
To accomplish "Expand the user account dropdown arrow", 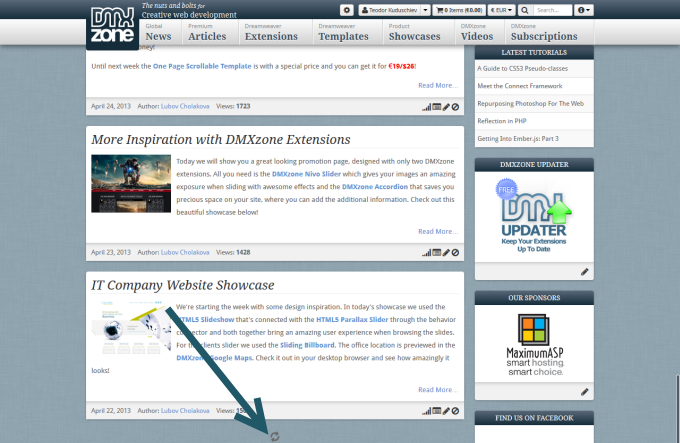I will pos(425,10).
